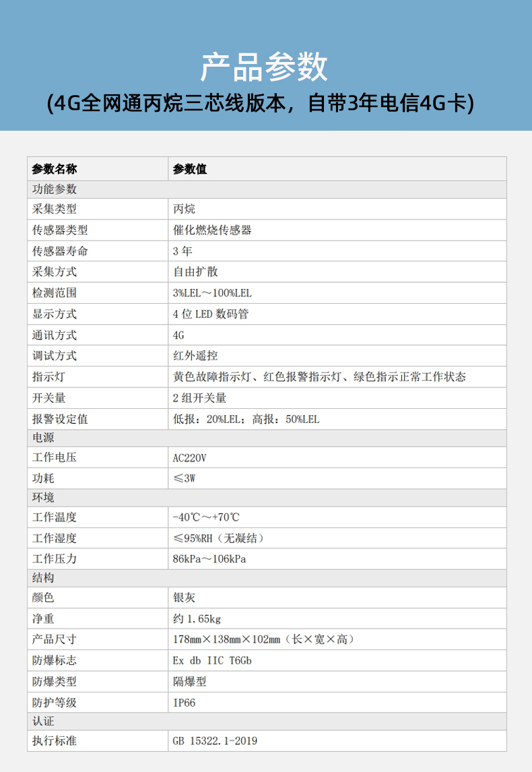Select the Ex db IIC T6Gb value
This screenshot has width=532, height=772.
point(212,661)
